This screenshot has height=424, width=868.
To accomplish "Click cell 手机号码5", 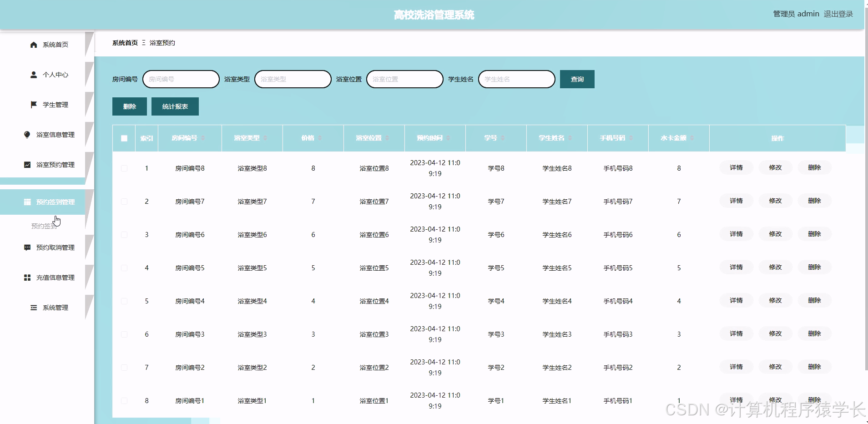I will pos(618,268).
